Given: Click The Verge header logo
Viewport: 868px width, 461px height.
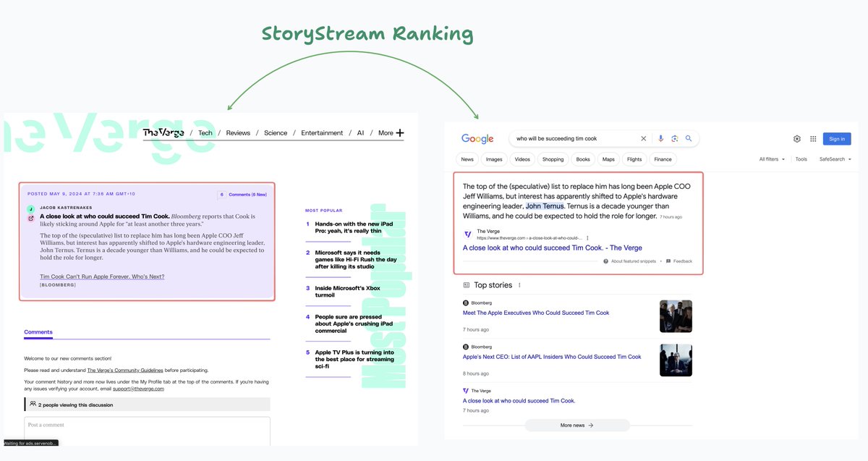Looking at the screenshot, I should point(162,132).
